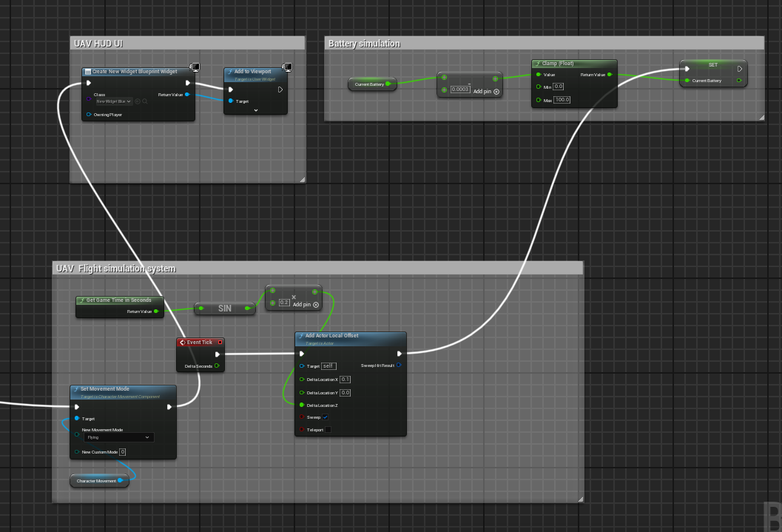The width and height of the screenshot is (782, 532).
Task: Select the UAV Flight simulation system comment header
Action: [x=116, y=268]
